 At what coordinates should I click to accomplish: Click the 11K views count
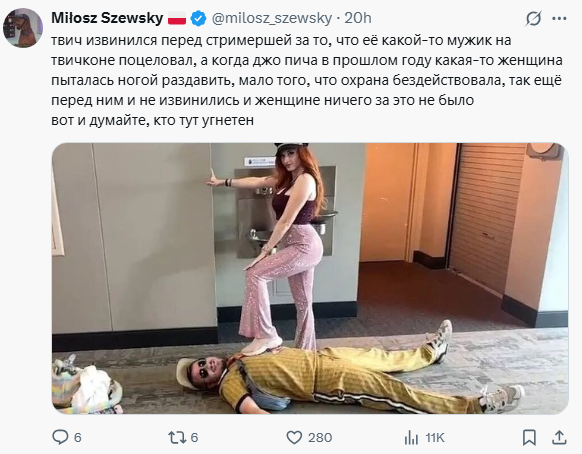tap(435, 438)
